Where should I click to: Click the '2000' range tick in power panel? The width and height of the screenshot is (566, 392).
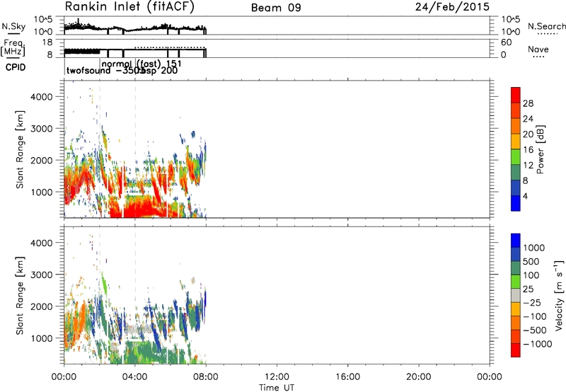[x=42, y=160]
